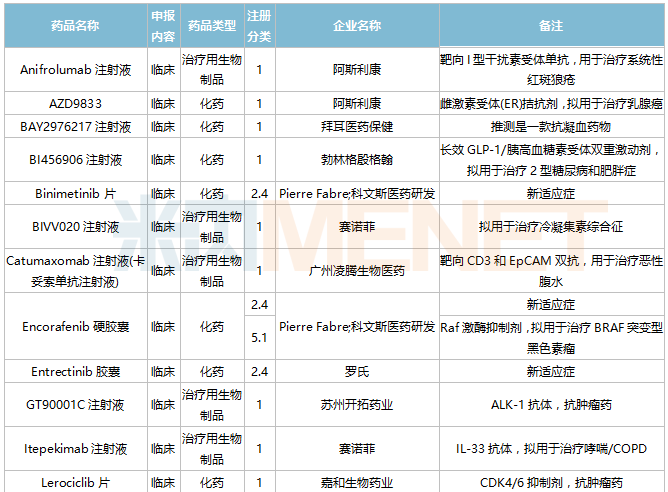Click Pierre Fabre company in Encorafenib row
Viewport: 668px width, 492px height.
[x=357, y=326]
